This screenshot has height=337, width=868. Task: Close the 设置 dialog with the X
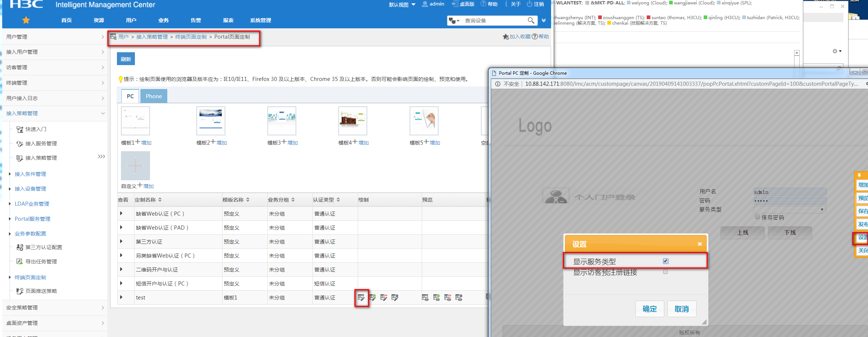pyautogui.click(x=700, y=244)
